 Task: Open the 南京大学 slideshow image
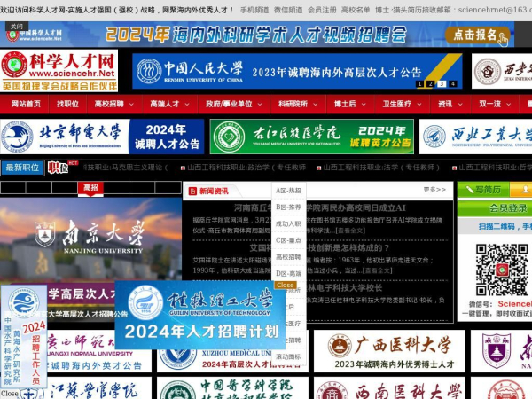point(91,239)
